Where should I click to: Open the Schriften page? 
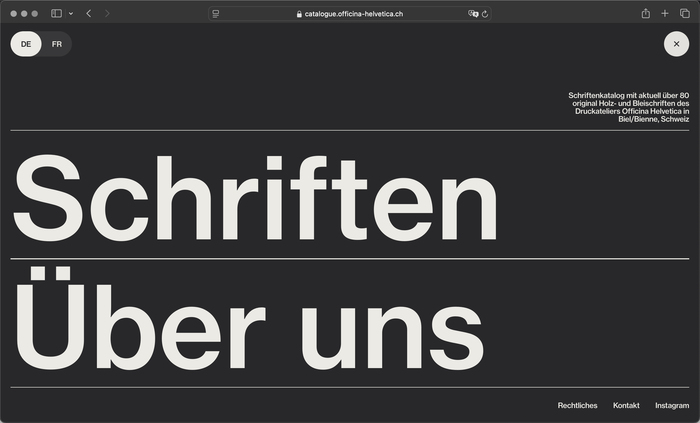click(254, 198)
